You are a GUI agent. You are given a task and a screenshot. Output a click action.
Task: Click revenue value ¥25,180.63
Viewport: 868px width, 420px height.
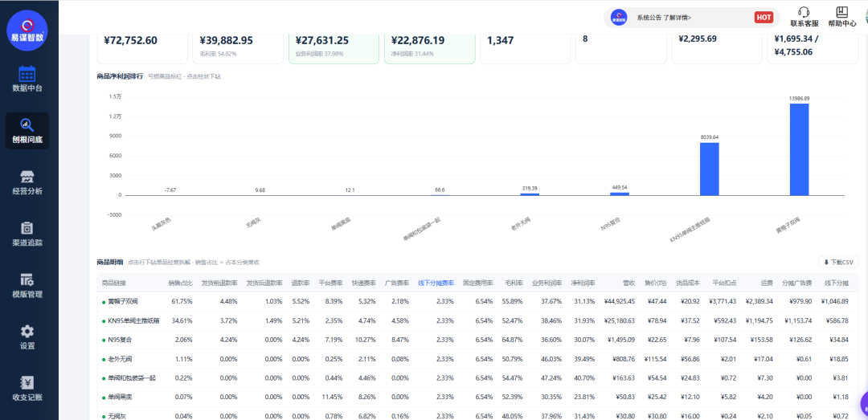pyautogui.click(x=621, y=321)
